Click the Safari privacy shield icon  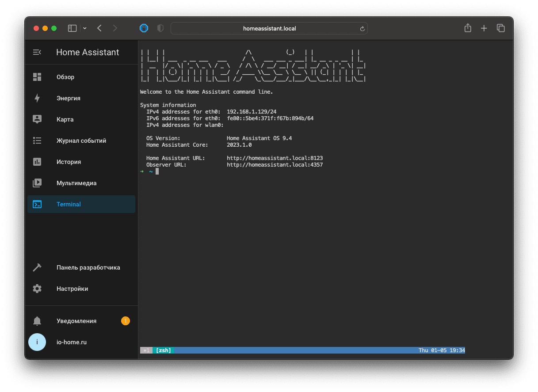click(x=160, y=28)
